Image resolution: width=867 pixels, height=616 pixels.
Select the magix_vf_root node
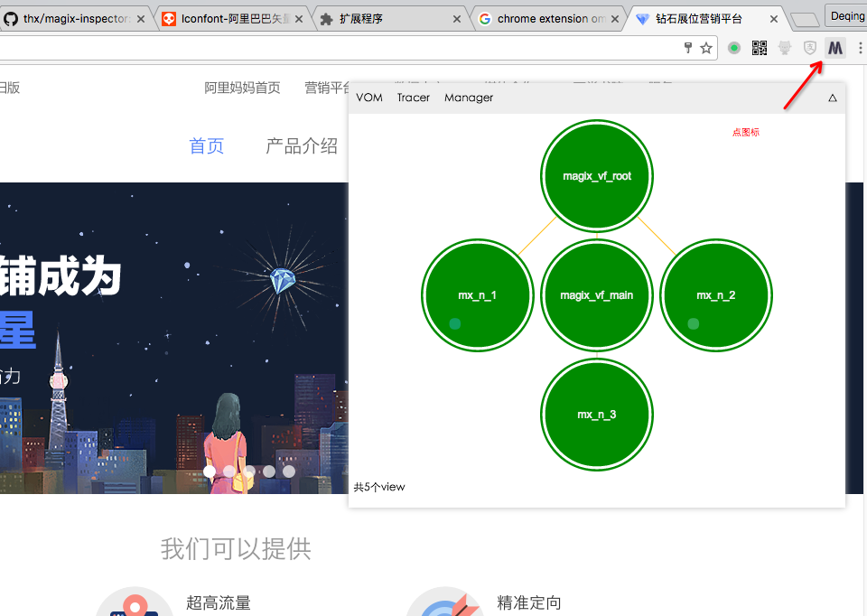point(597,176)
